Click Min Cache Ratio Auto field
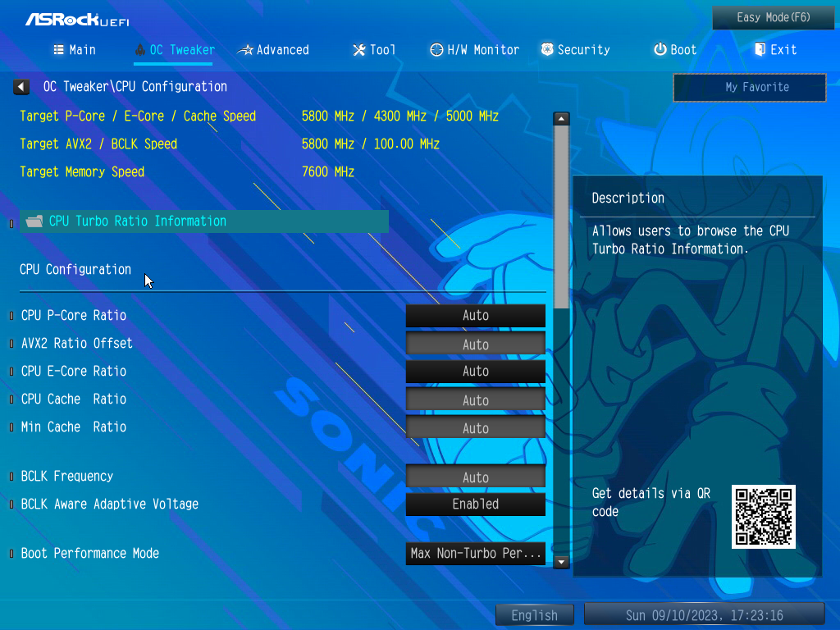840x630 pixels. (476, 427)
